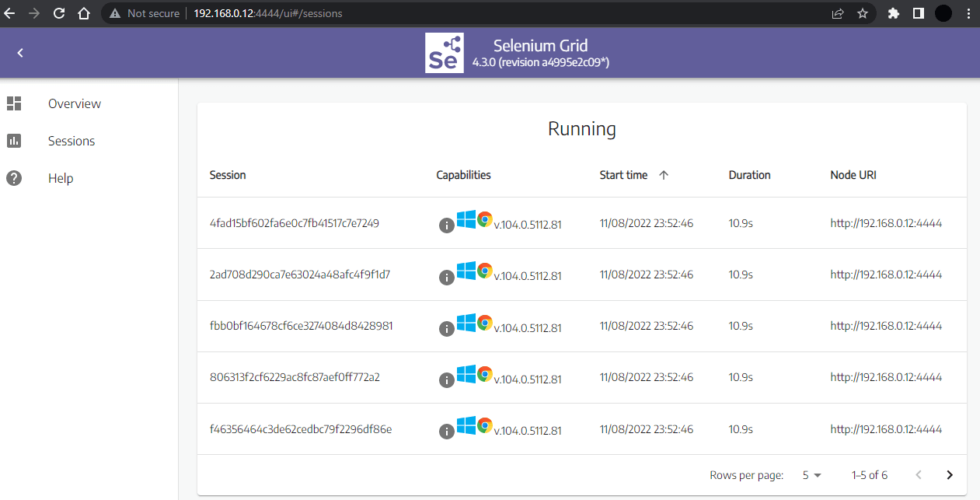Image resolution: width=980 pixels, height=500 pixels.
Task: Open capabilities info for session 2ad708d290ca7e63024a48afc4f9f1d7
Action: pyautogui.click(x=446, y=277)
